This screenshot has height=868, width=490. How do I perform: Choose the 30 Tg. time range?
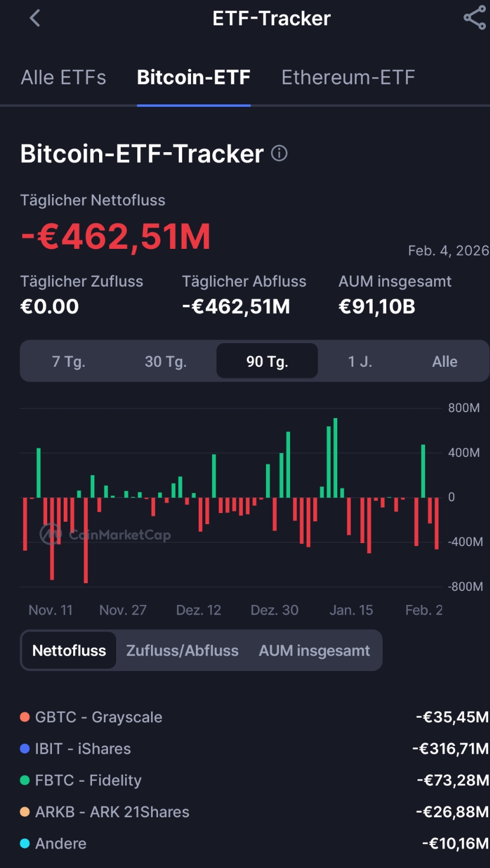click(x=166, y=361)
